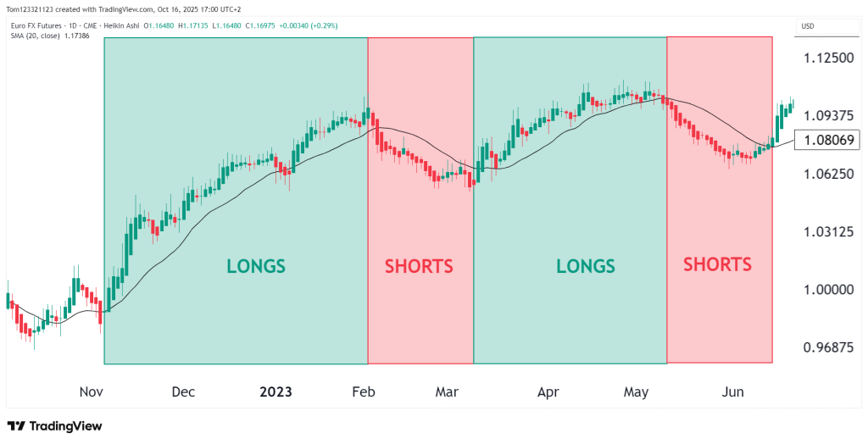Click the 1.08069 current price label
The image size is (868, 444).
tap(827, 140)
